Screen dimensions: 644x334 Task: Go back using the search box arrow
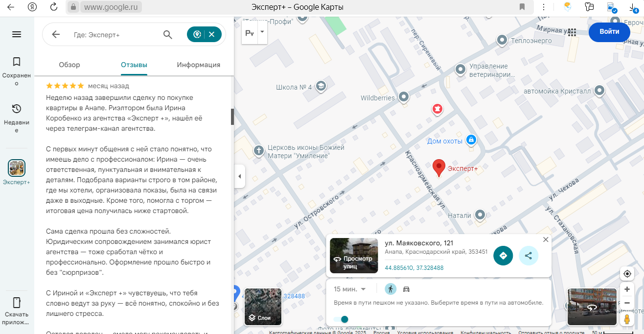click(x=56, y=34)
